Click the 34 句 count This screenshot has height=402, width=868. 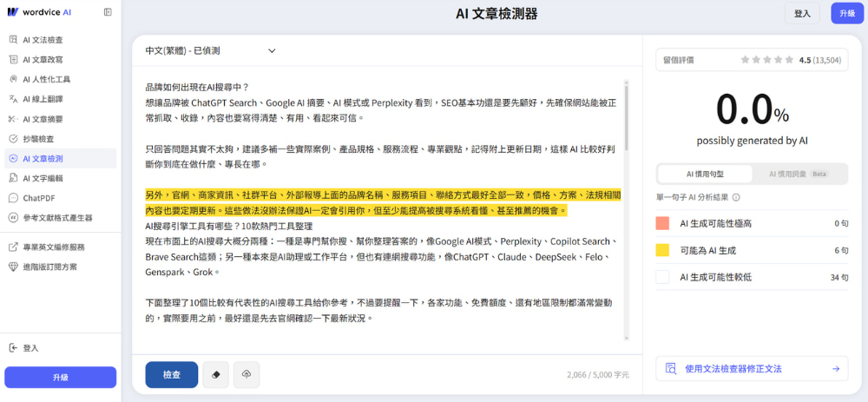tap(839, 278)
